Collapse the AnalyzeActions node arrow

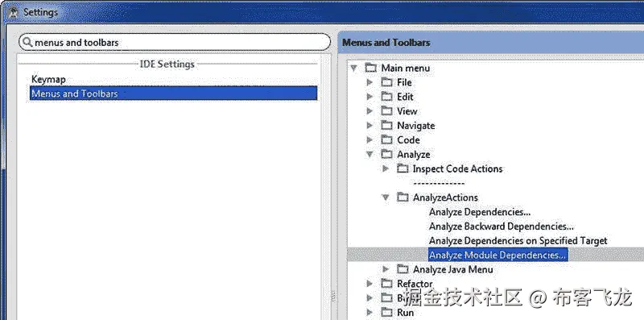(x=386, y=197)
